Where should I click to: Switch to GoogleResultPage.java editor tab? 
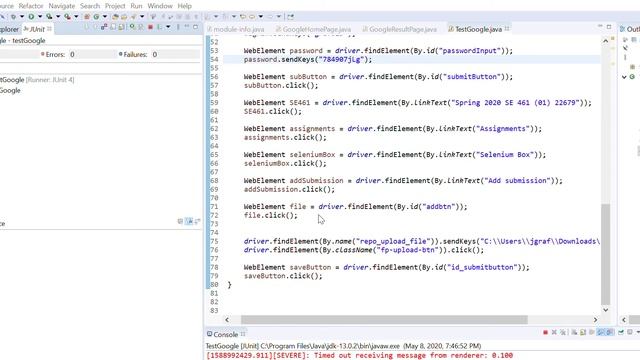pyautogui.click(x=400, y=29)
